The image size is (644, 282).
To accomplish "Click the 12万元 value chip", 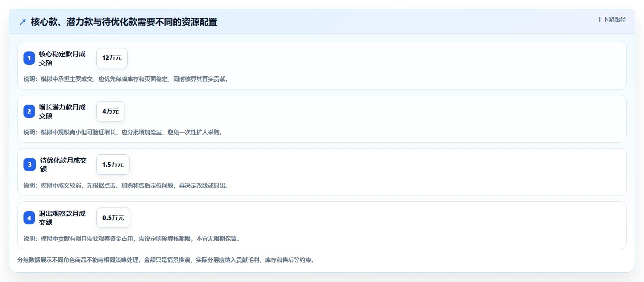I will point(112,58).
